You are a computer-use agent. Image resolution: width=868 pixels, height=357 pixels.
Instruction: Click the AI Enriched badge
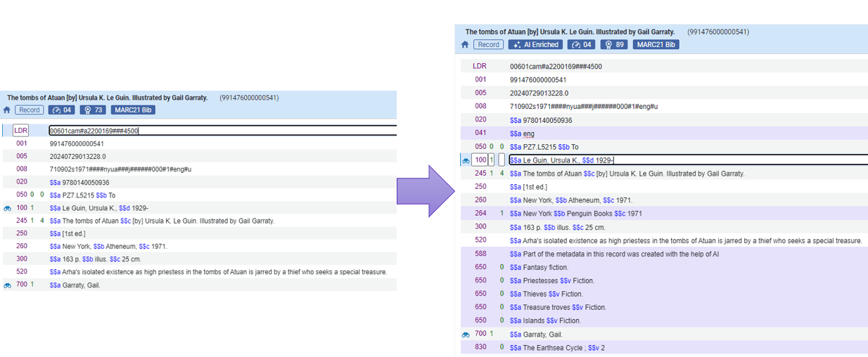pyautogui.click(x=536, y=45)
